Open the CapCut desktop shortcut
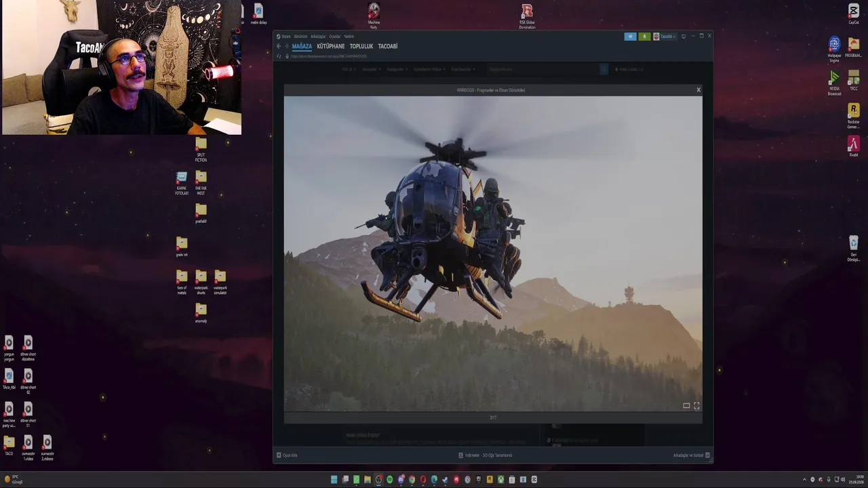Viewport: 868px width, 488px height. click(854, 14)
